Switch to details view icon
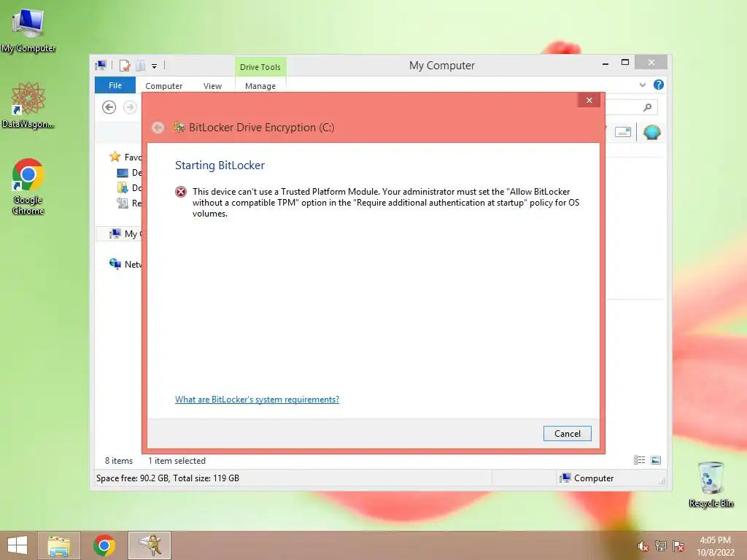This screenshot has width=747, height=560. [639, 460]
